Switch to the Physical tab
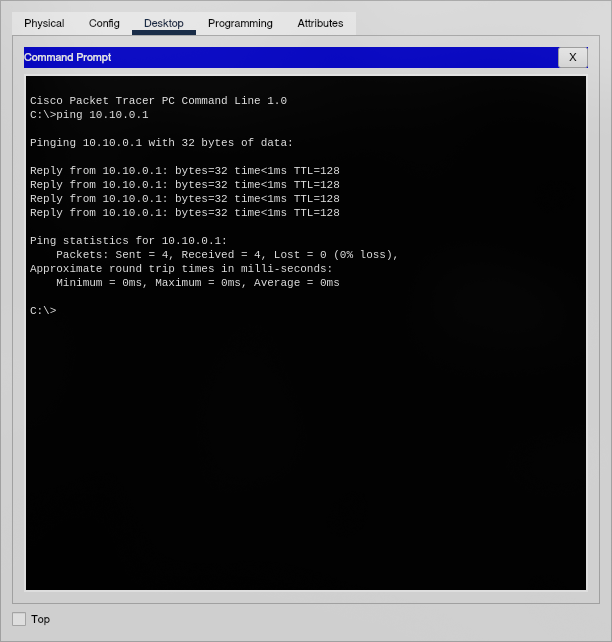Viewport: 612px width, 642px height. coord(44,23)
